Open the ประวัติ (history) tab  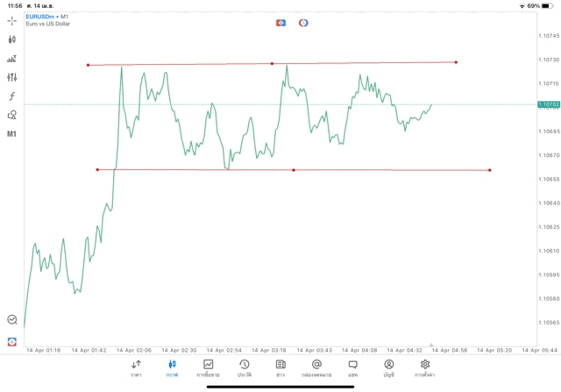tap(245, 367)
